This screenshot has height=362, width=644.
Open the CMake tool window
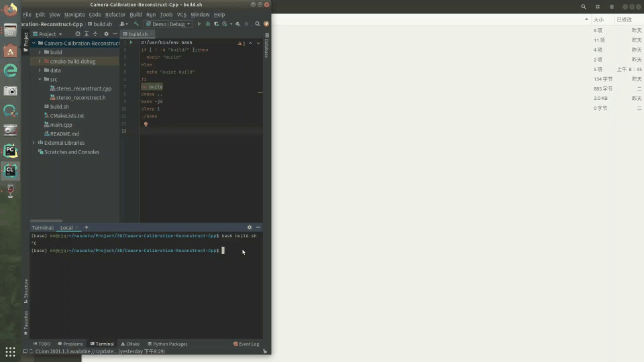[130, 344]
